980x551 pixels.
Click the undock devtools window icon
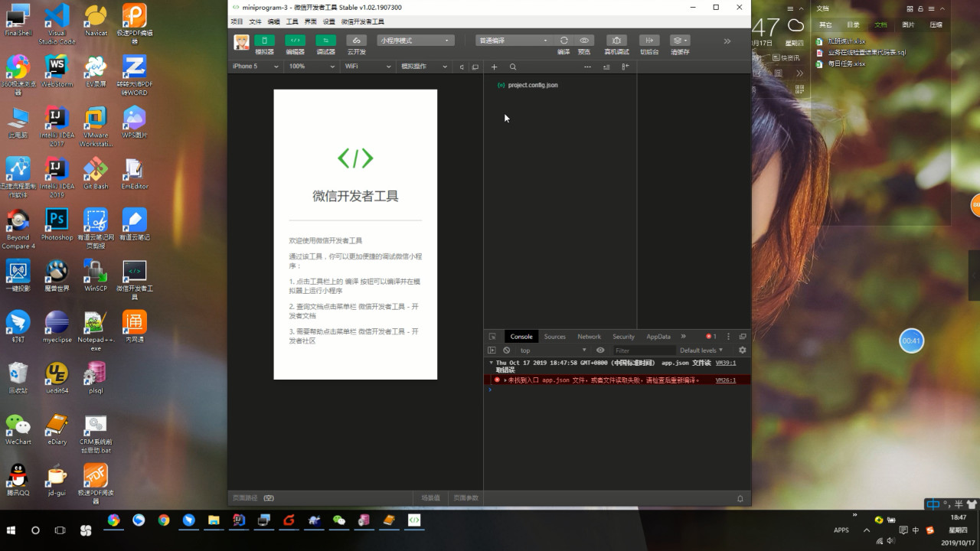743,337
